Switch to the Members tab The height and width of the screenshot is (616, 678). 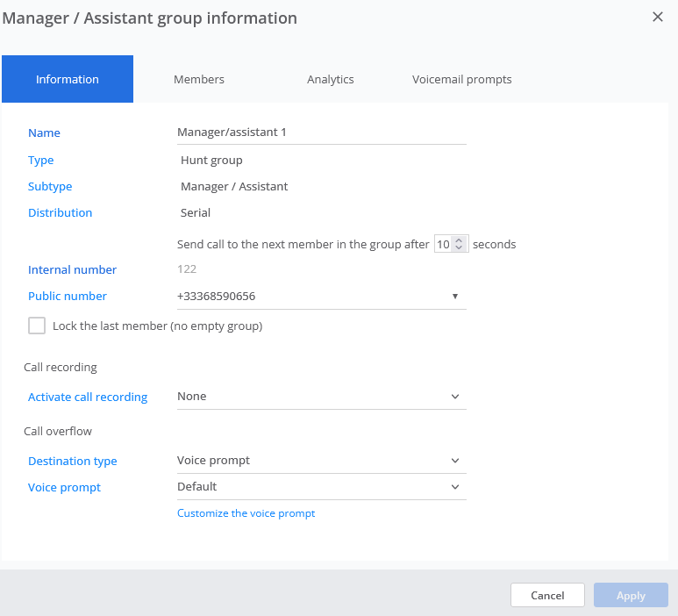[x=199, y=79]
